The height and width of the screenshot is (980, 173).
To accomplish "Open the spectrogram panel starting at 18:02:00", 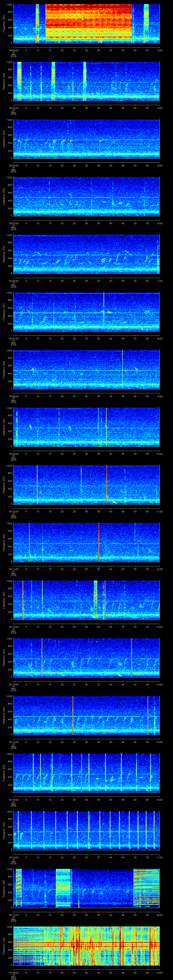I will point(87,24).
